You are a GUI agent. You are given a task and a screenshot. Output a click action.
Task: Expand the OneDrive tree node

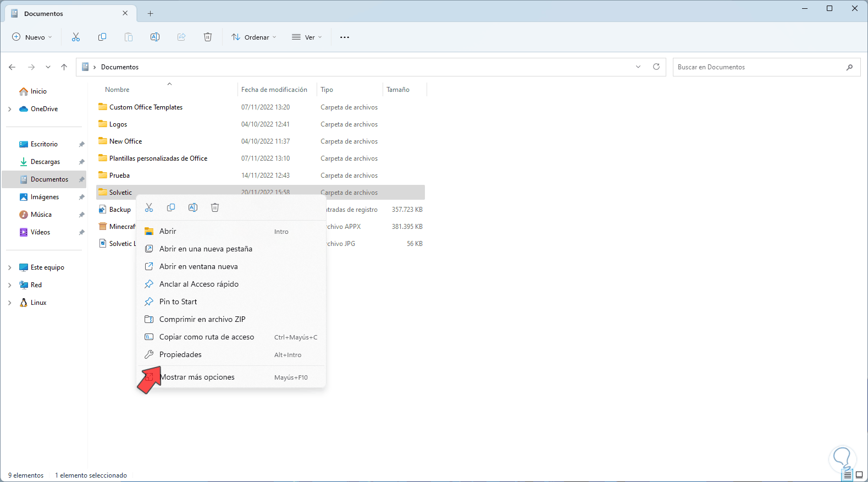[x=10, y=109]
